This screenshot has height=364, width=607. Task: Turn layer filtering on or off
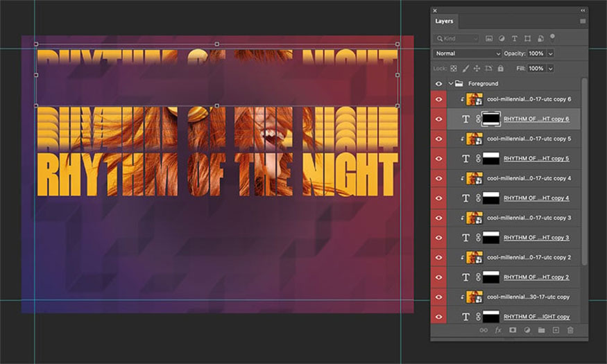(552, 37)
